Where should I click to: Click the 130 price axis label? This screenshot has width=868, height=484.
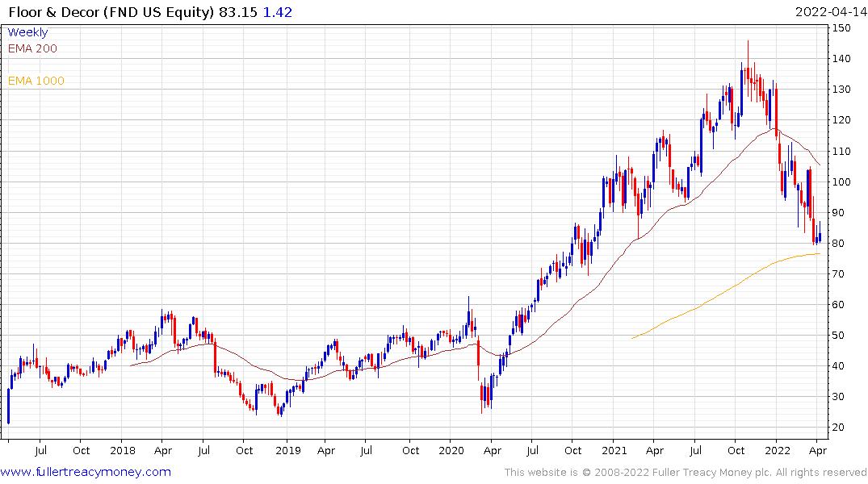(841, 89)
